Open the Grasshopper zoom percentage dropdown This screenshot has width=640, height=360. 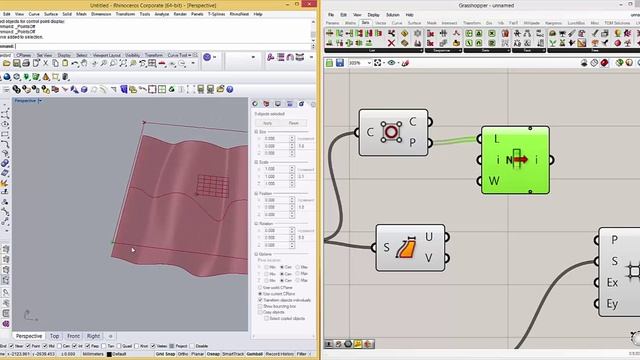[x=369, y=63]
